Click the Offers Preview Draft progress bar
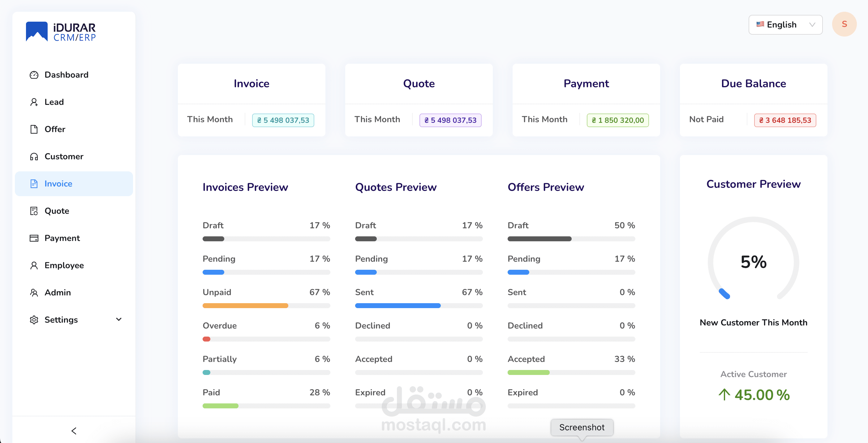This screenshot has height=443, width=868. (x=571, y=239)
